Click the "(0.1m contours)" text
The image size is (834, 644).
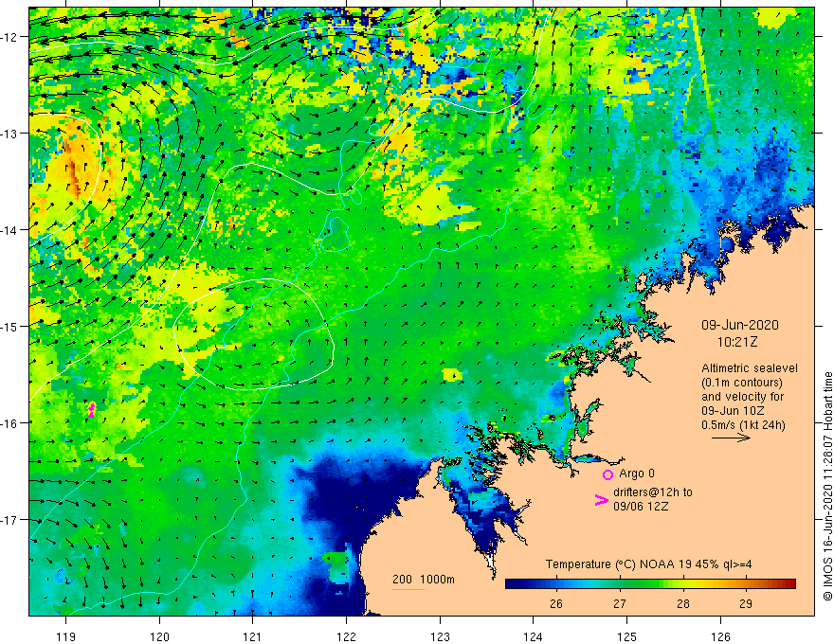[x=742, y=383]
